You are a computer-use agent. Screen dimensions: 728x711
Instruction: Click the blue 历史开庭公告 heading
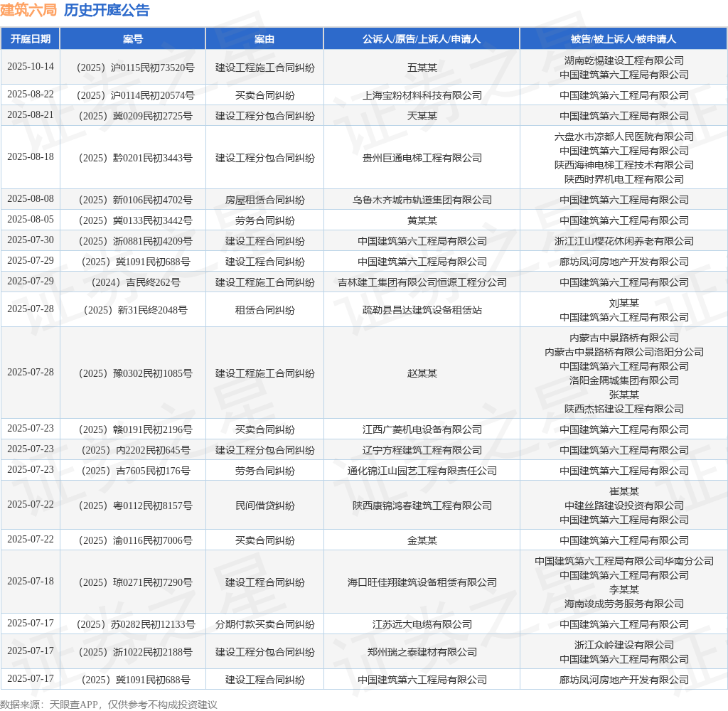click(107, 10)
